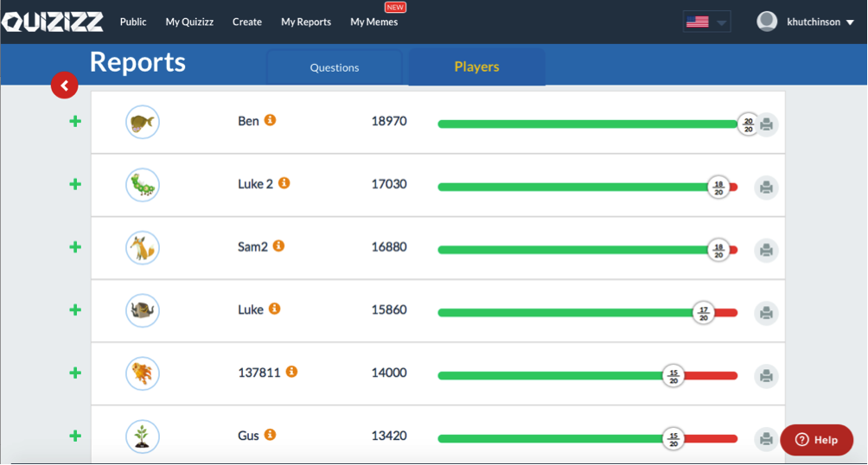Switch to the Questions tab
The width and height of the screenshot is (868, 465).
[x=335, y=67]
